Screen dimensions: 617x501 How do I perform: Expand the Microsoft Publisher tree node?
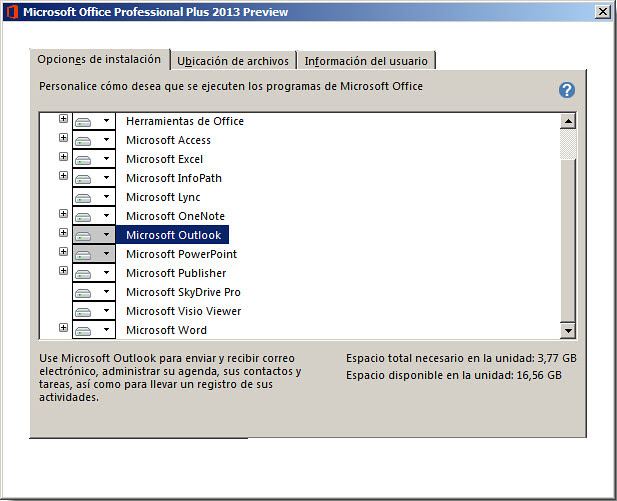(x=63, y=270)
